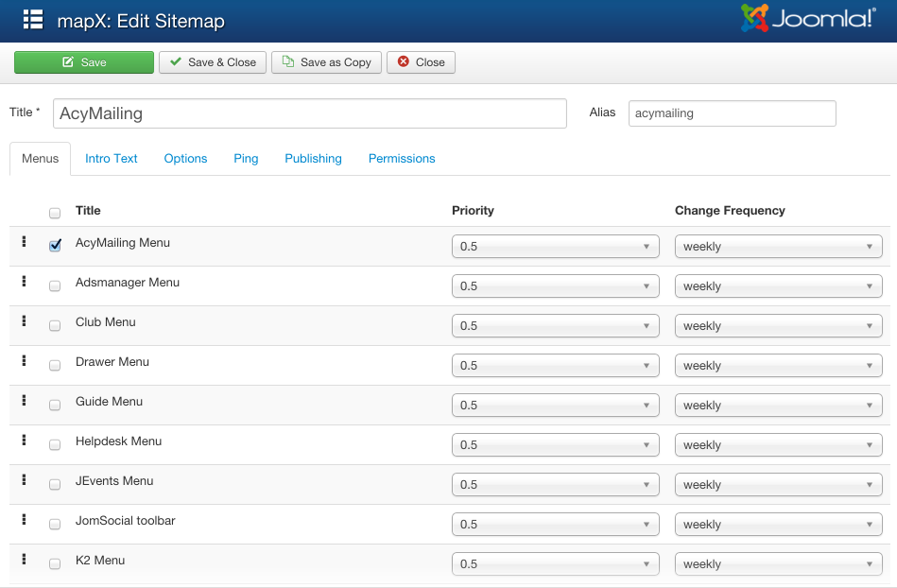Click the green Save button
Viewport: 897px width, 588px height.
[84, 62]
